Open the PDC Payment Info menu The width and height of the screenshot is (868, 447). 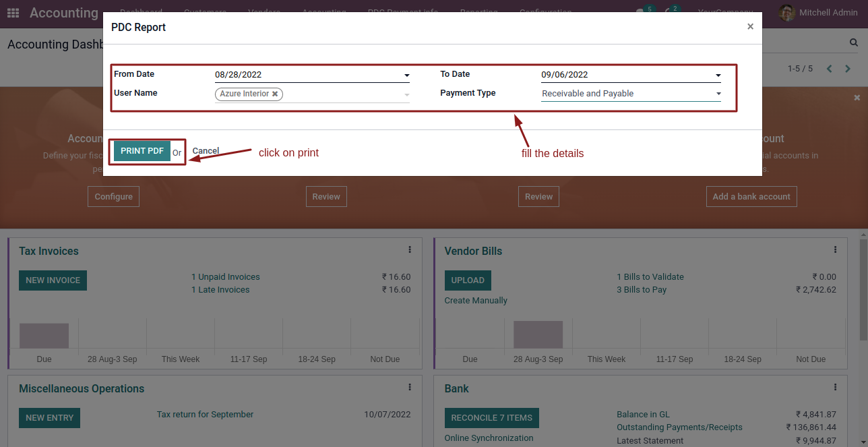pos(403,13)
